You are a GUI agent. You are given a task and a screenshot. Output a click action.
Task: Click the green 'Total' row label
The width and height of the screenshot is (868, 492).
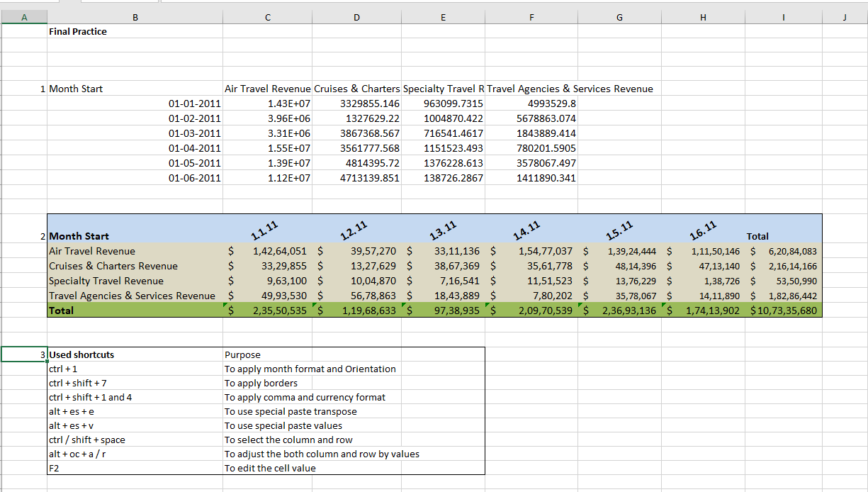click(x=135, y=310)
